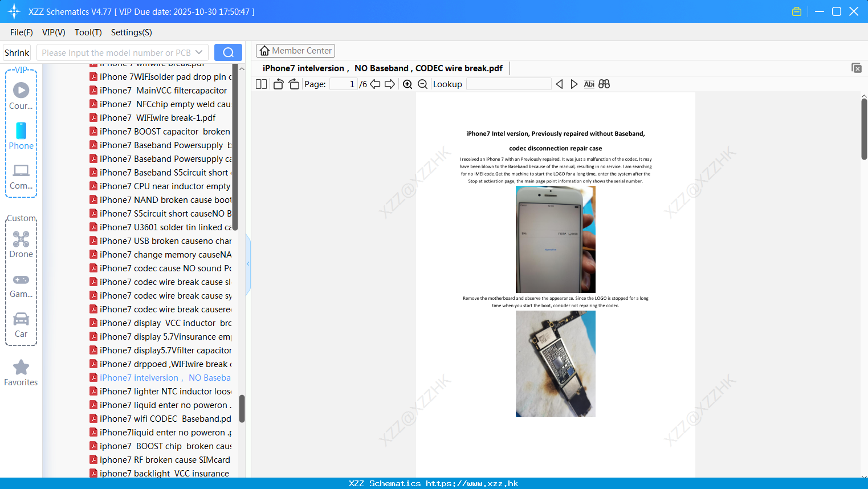Open the Car category
This screenshot has width=868, height=489.
pos(21,325)
